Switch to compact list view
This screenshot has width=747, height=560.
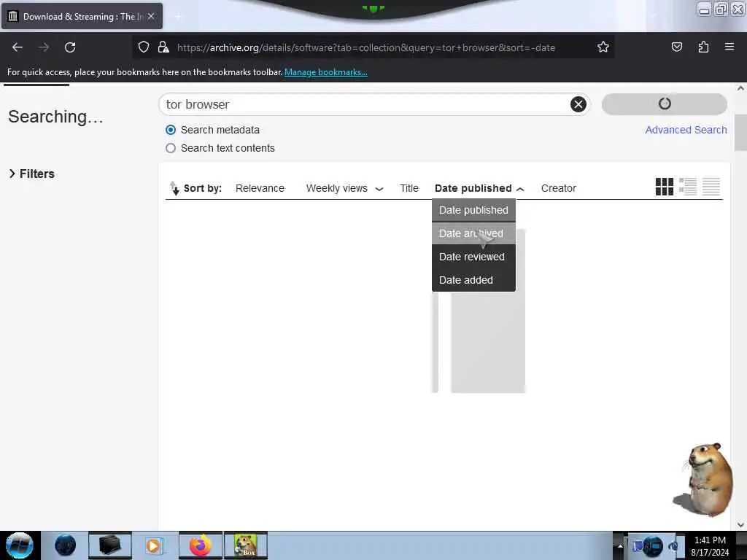711,187
